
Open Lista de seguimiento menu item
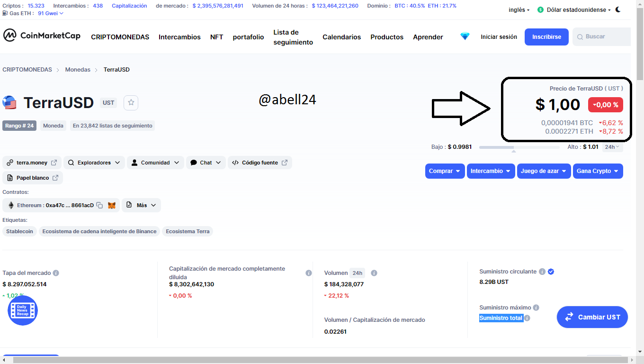[x=293, y=37]
